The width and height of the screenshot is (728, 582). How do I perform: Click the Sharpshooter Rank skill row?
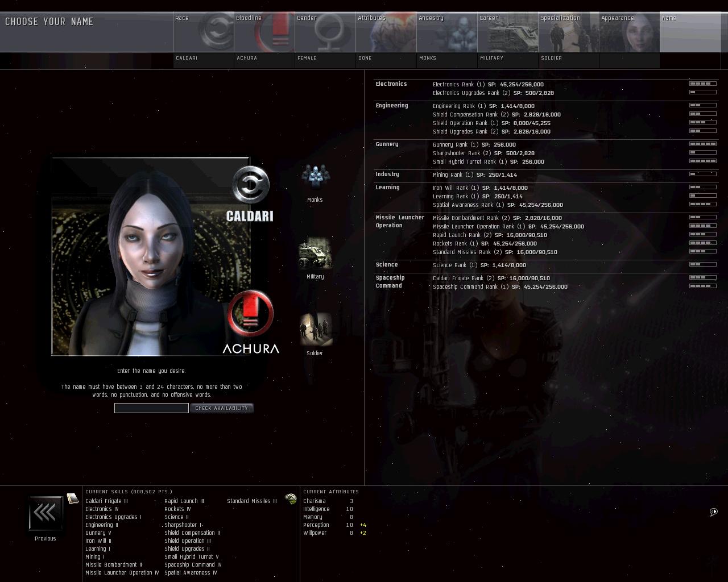coord(484,153)
